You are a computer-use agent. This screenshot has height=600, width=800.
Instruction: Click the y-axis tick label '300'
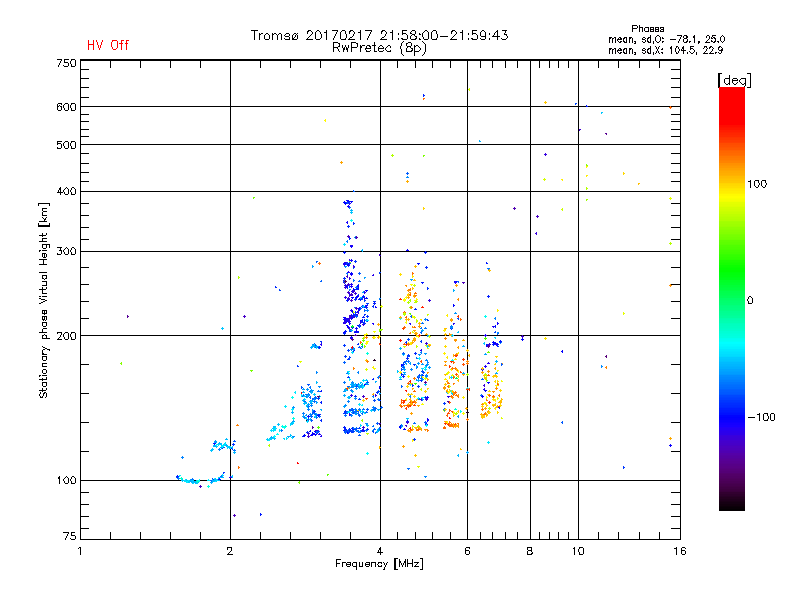pos(66,251)
